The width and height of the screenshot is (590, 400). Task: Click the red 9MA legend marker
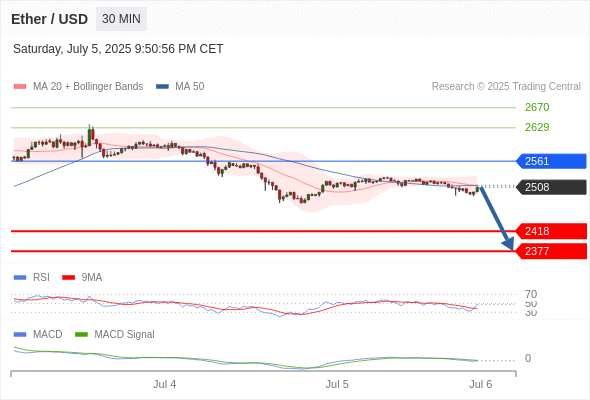[68, 278]
